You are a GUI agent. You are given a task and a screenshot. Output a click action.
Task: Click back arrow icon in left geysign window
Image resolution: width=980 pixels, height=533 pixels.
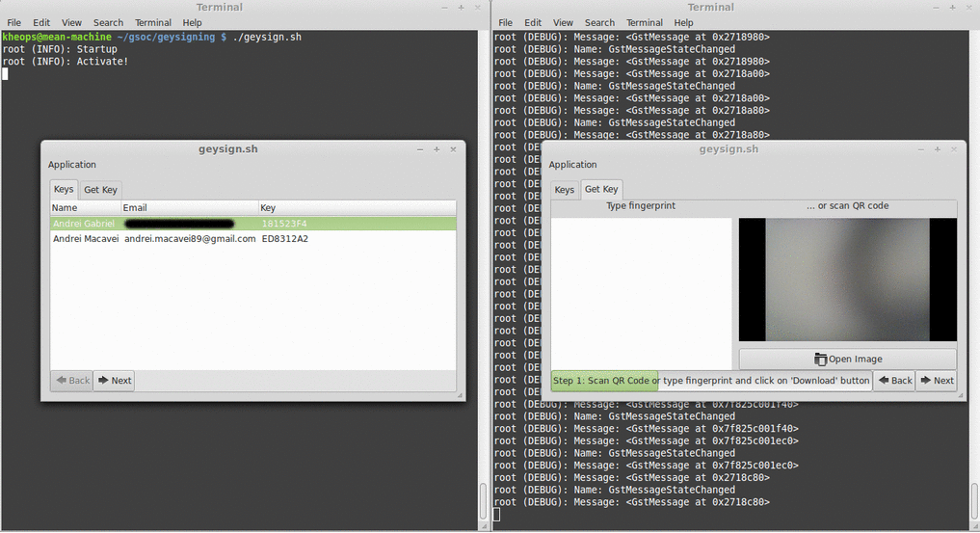point(62,380)
